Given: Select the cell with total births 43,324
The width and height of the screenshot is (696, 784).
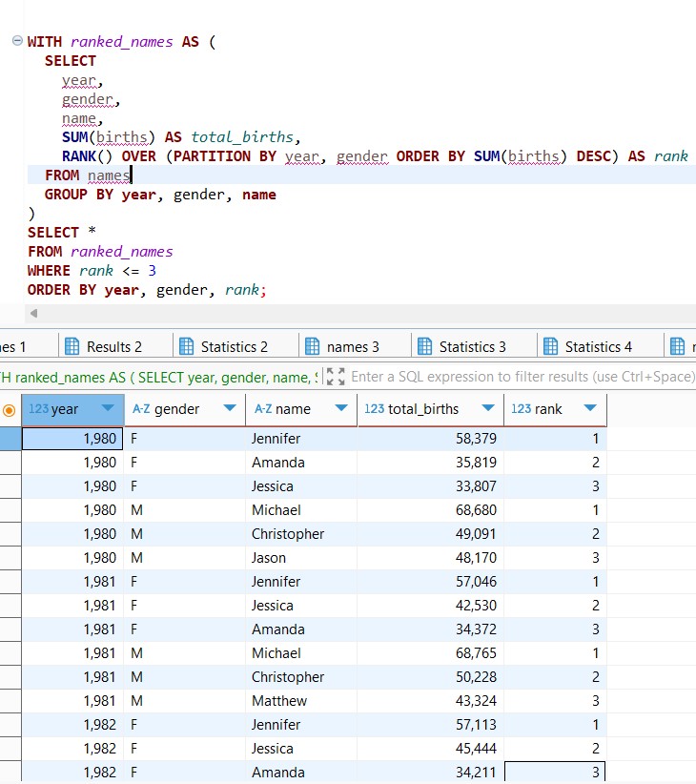Looking at the screenshot, I should click(x=431, y=700).
